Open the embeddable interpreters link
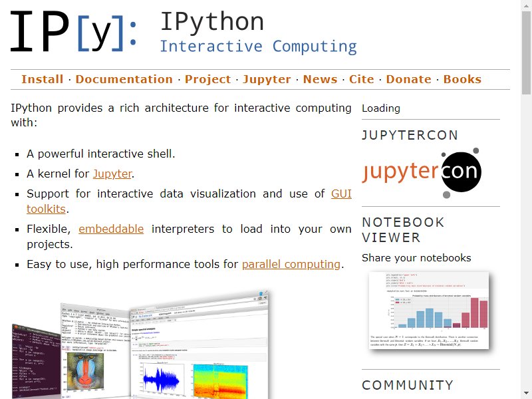 pyautogui.click(x=111, y=229)
